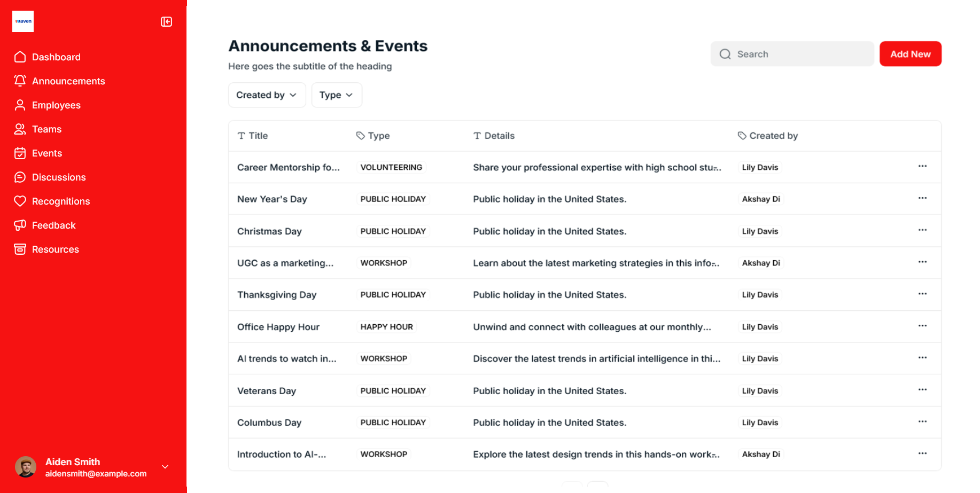The image size is (980, 493).
Task: Expand the Created by filter dropdown
Action: point(267,95)
